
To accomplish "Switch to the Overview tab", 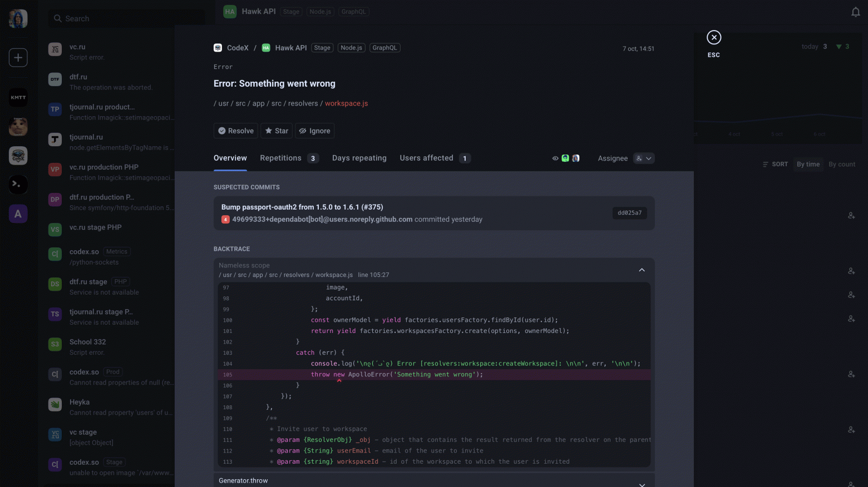I will click(230, 158).
